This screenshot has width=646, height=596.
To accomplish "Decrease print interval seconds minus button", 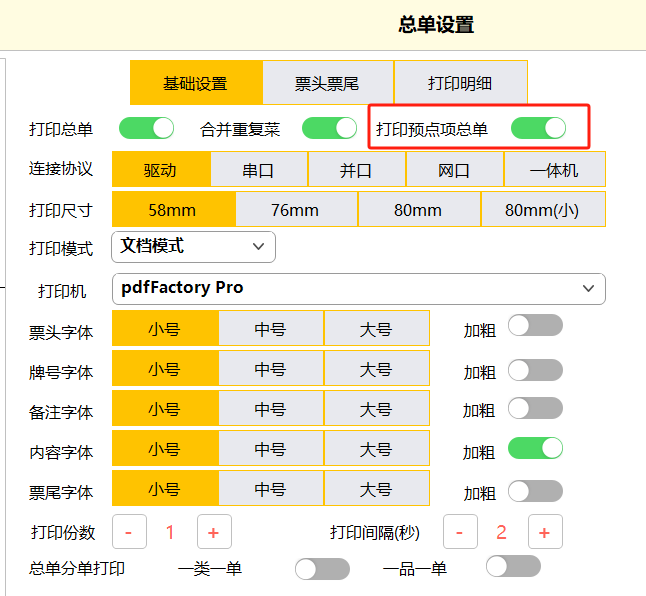I will 459,532.
